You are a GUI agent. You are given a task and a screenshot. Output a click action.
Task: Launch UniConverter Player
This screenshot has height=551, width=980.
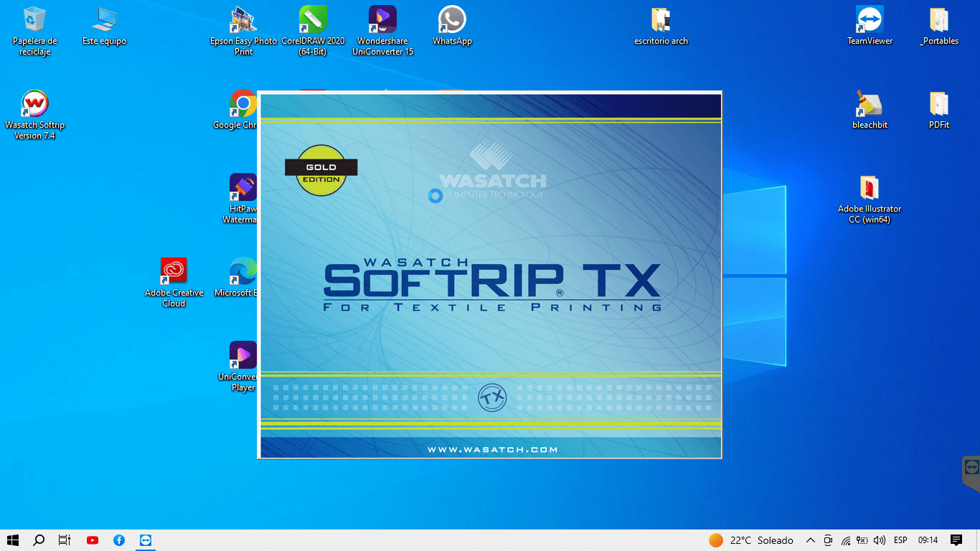242,353
